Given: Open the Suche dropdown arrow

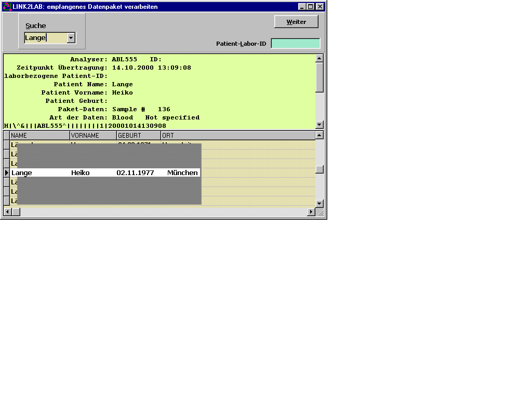Looking at the screenshot, I should tap(71, 38).
